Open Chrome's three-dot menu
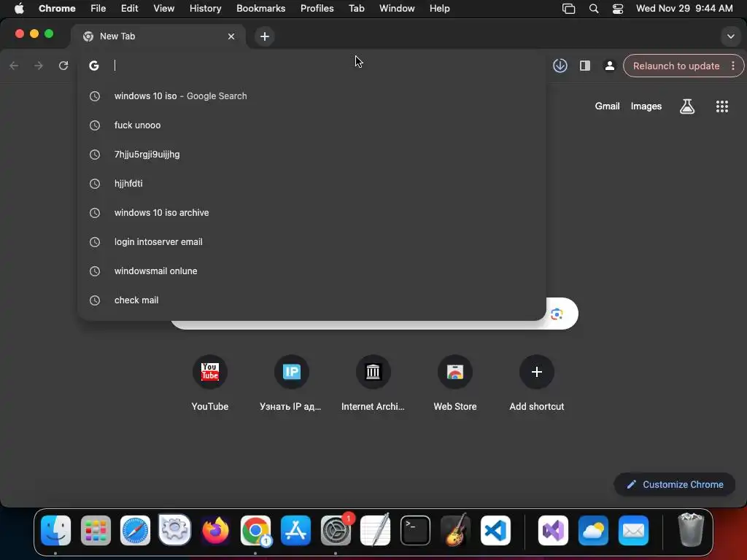The height and width of the screenshot is (560, 747). point(732,66)
